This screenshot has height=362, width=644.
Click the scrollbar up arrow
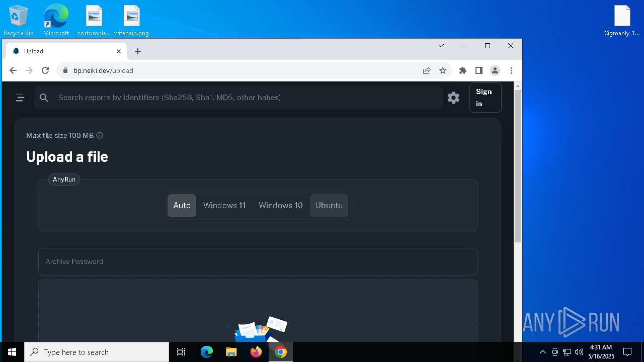[x=518, y=86]
